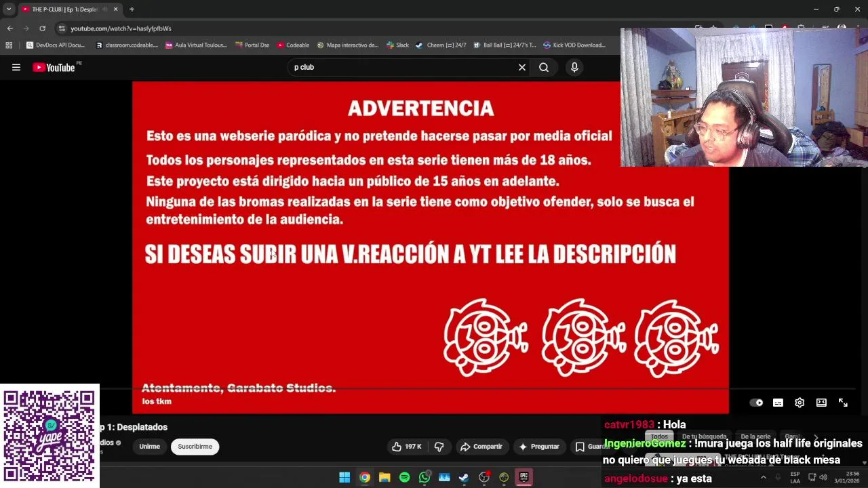
Task: View site information icon in address bar
Action: pos(62,28)
